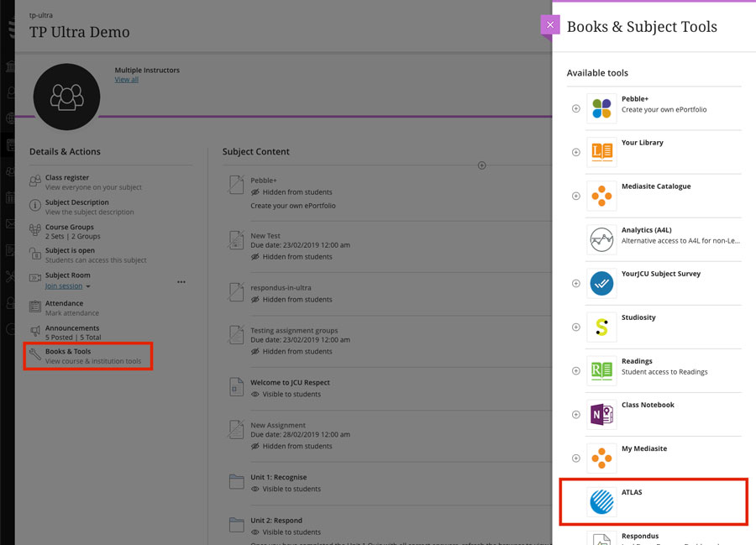Add Readings using its plus button
This screenshot has width=756, height=545.
point(575,370)
